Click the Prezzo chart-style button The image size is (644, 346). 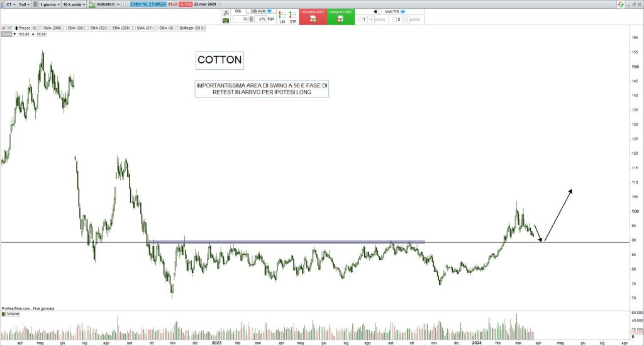pos(22,28)
